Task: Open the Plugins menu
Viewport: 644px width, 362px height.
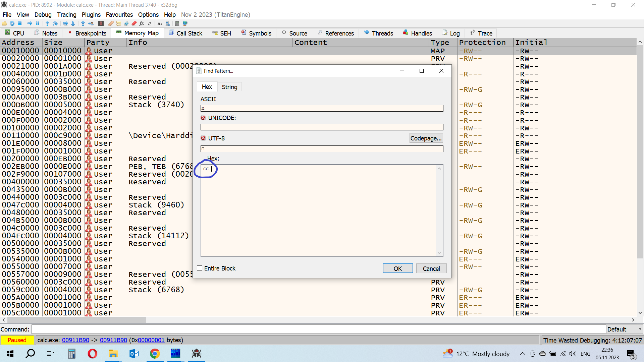Action: tap(91, 15)
